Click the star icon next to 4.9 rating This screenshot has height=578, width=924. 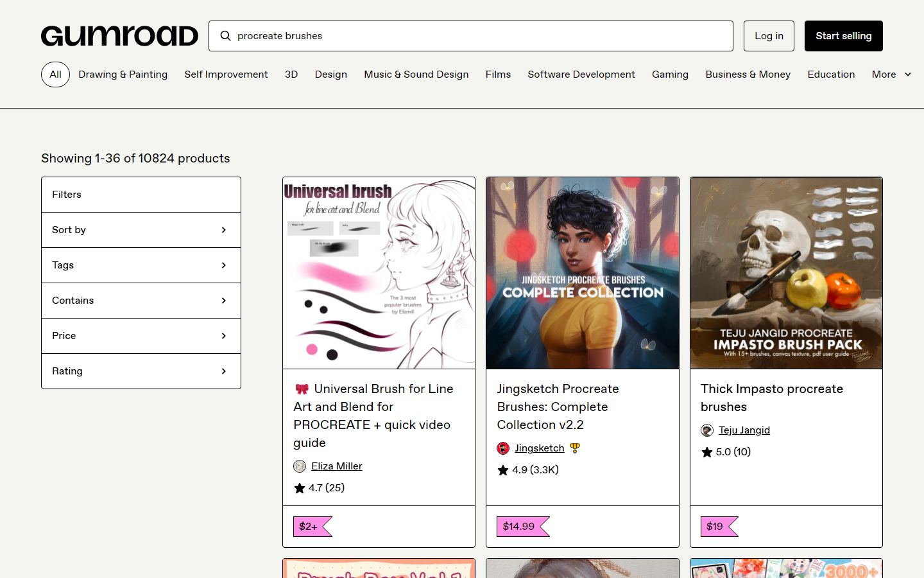(x=503, y=470)
